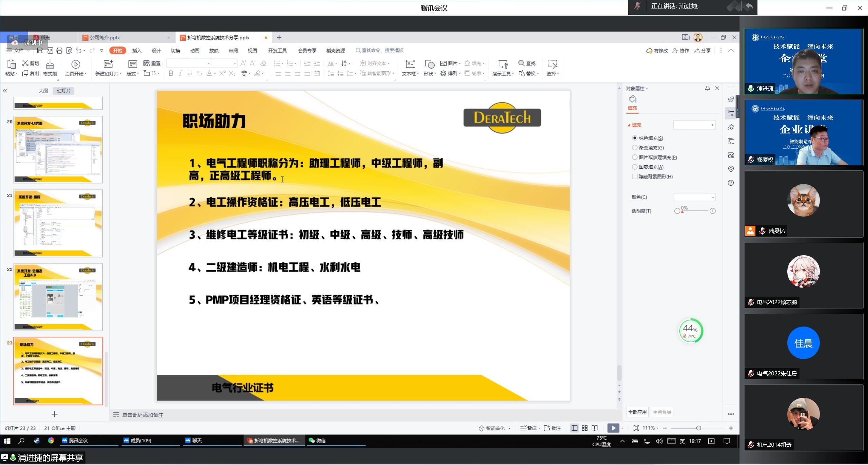
Task: Open the color (颜色) dropdown
Action: (694, 197)
